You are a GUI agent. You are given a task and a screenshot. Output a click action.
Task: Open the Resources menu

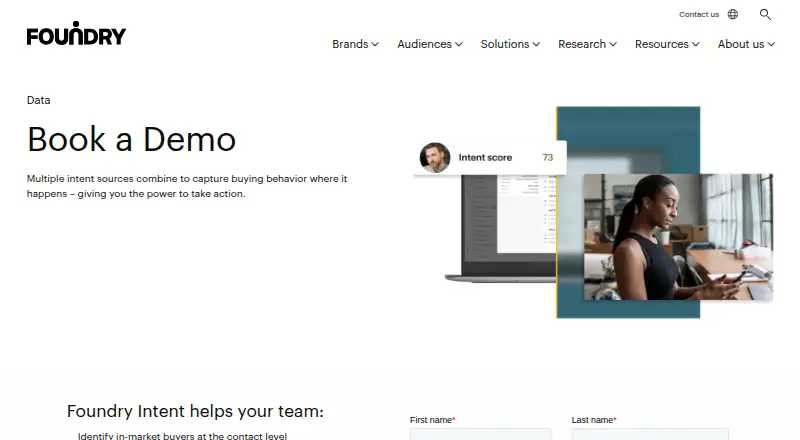pos(667,44)
